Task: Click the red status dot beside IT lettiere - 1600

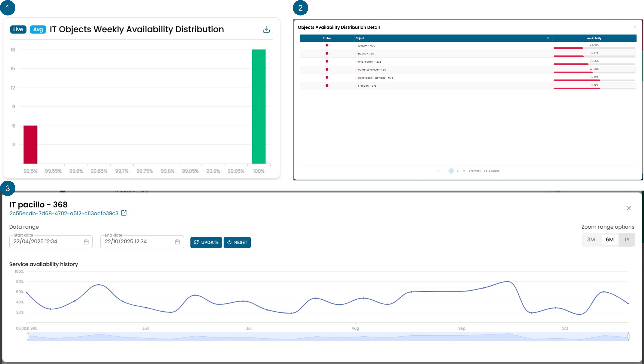Action: click(327, 45)
